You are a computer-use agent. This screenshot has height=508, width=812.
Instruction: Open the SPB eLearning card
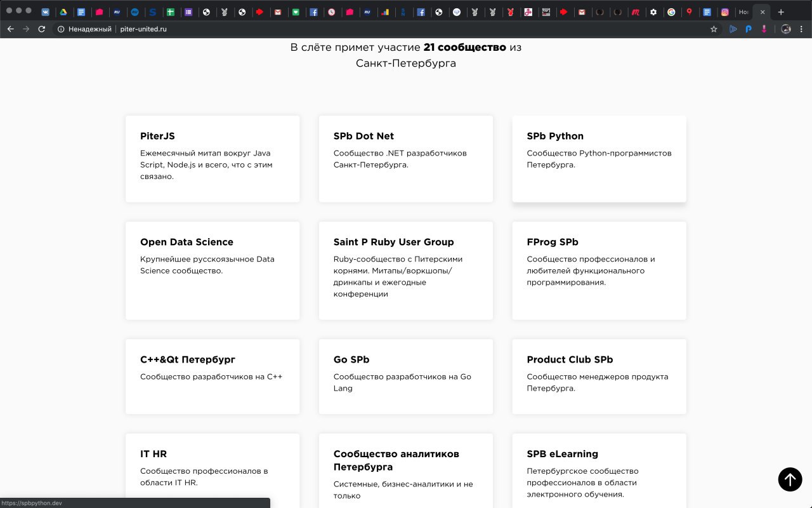[599, 471]
